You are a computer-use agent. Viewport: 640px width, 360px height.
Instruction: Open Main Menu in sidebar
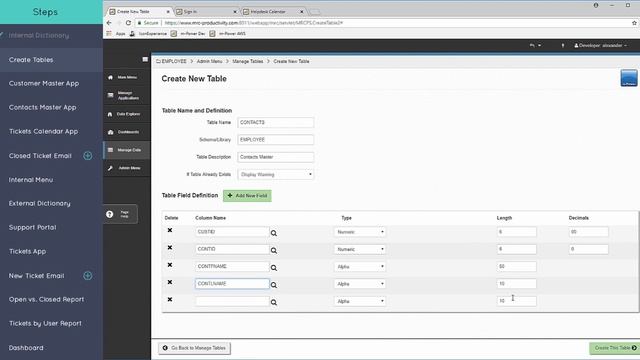click(x=127, y=77)
